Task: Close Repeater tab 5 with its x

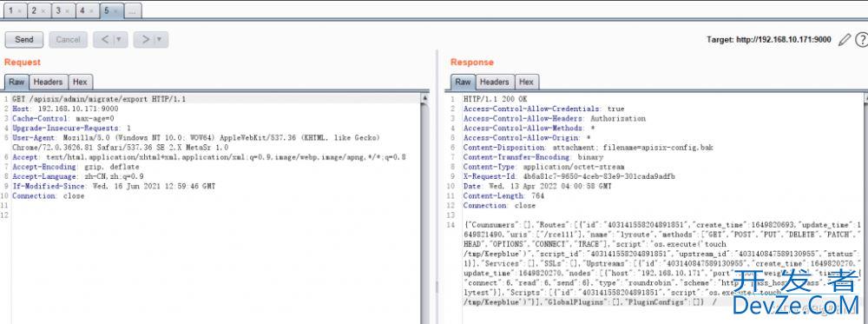Action: tap(115, 11)
